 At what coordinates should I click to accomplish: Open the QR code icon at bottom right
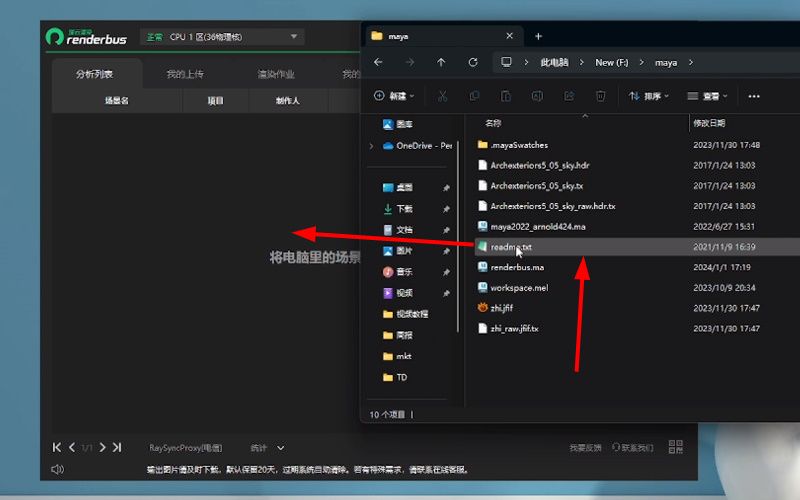(675, 447)
